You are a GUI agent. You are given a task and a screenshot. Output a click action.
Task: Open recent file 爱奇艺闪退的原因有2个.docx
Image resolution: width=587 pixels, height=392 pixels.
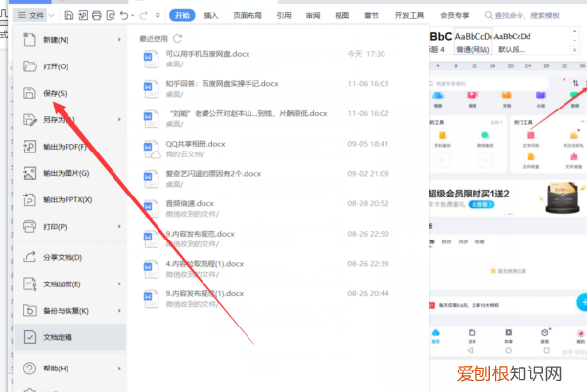click(264, 179)
